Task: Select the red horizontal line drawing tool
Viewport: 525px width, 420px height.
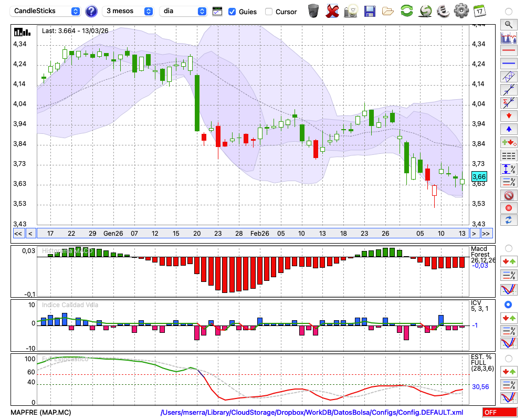Action: click(x=508, y=51)
